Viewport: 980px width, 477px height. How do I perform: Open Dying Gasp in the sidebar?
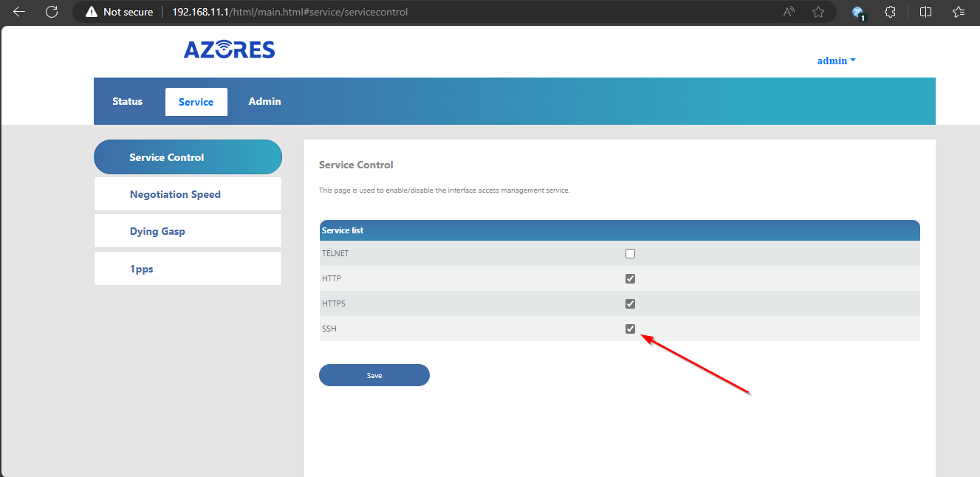(188, 231)
